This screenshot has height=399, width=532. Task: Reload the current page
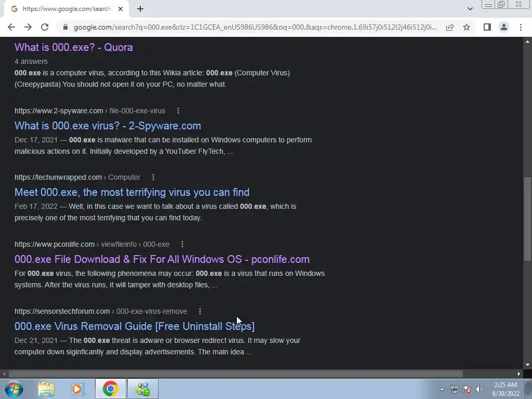pos(45,27)
